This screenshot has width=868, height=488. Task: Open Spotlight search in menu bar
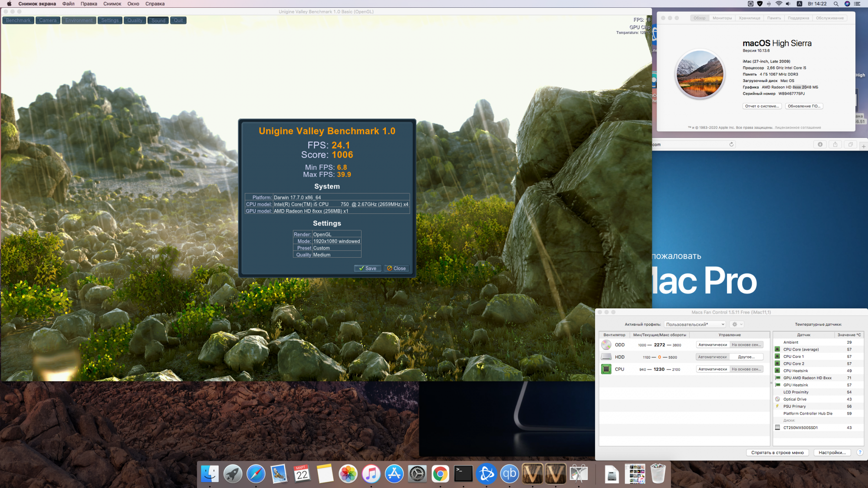836,4
